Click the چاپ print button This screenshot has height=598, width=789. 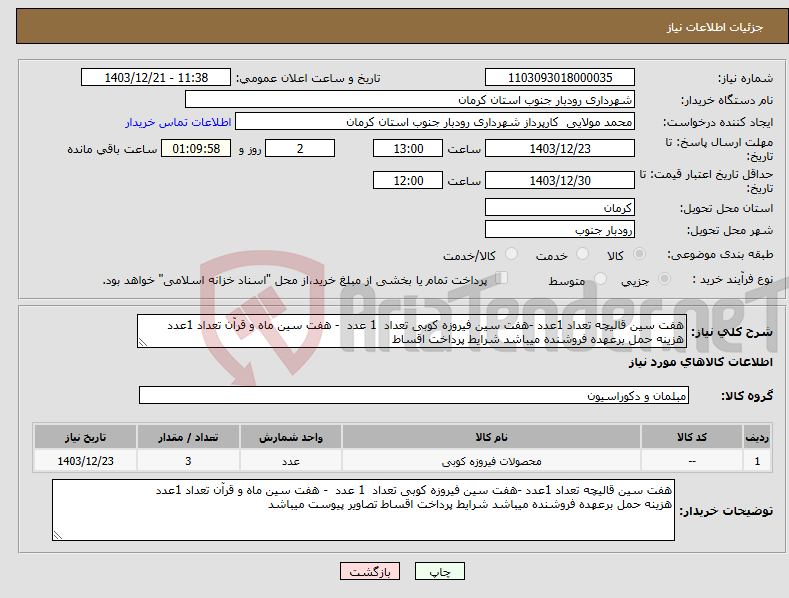pos(439,571)
